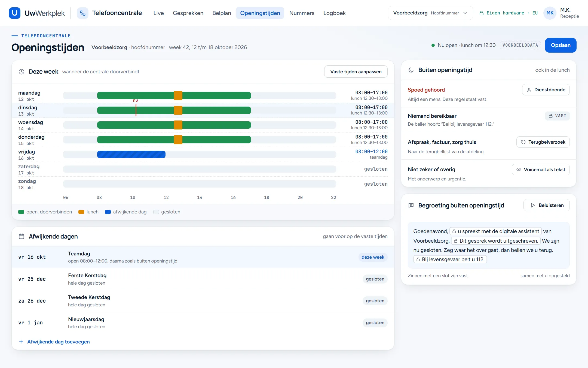This screenshot has width=588, height=368.
Task: Click the locked phrase 'Dit gesprek wordt uitgeschreven.'
Action: pos(496,241)
